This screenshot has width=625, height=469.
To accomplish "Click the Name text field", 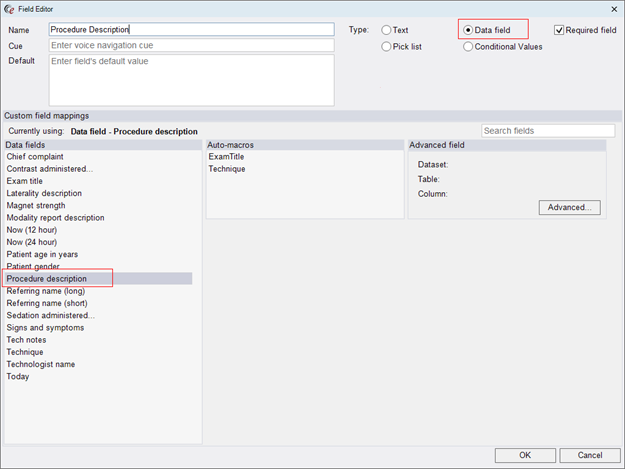I will coord(190,30).
